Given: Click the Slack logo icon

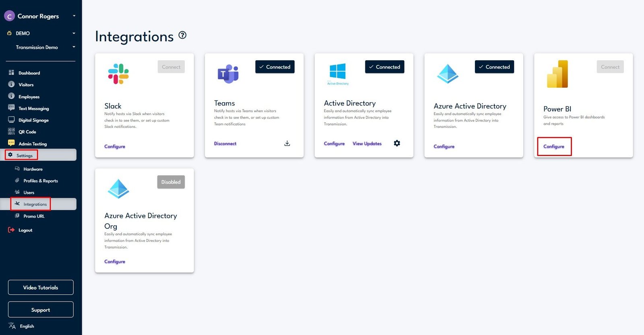Looking at the screenshot, I should (x=118, y=74).
